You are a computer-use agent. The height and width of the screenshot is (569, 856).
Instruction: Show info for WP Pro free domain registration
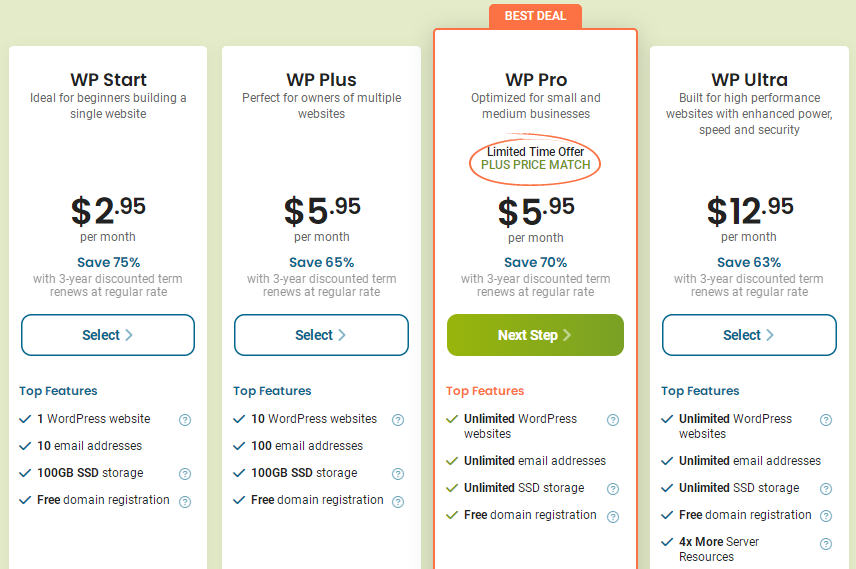[x=613, y=516]
